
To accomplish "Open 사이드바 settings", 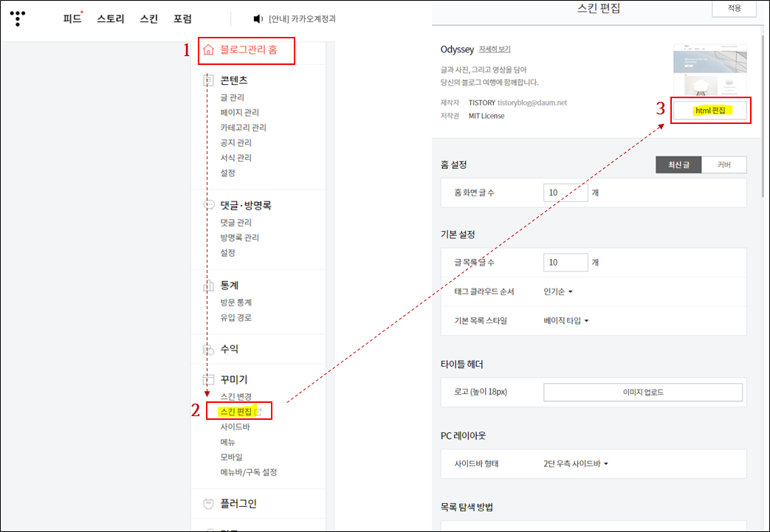I will coord(236,427).
